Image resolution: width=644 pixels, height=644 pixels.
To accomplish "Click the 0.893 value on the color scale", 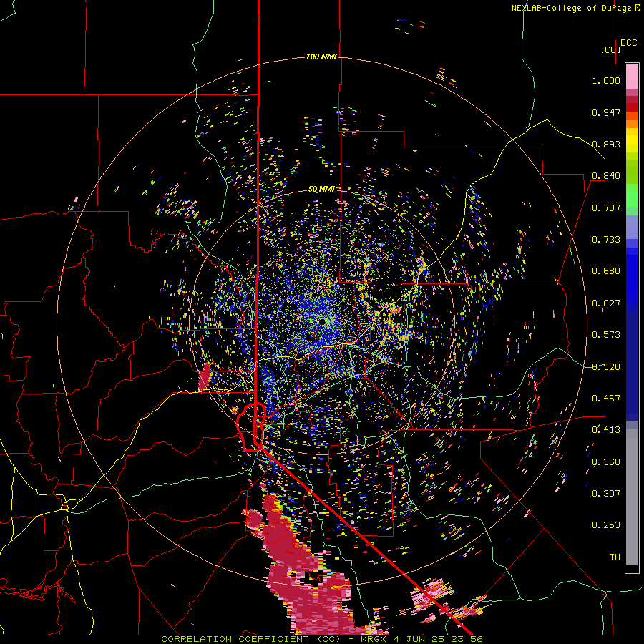I will (x=606, y=144).
